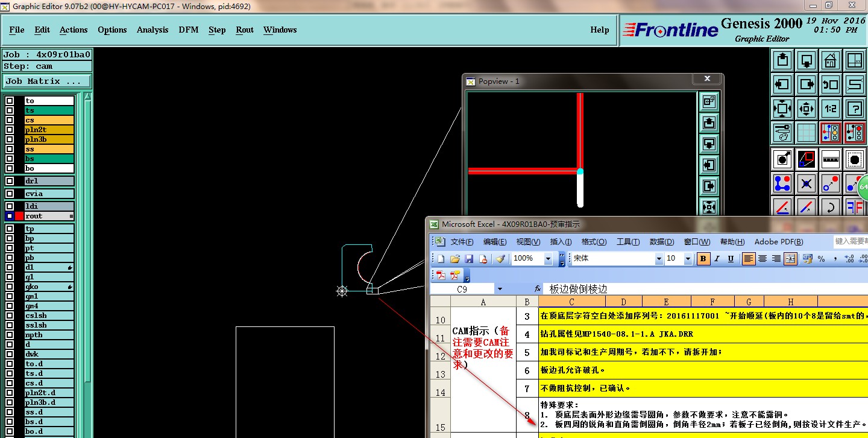Viewport: 868px width, 438px height.
Task: Open the Actions menu
Action: pyautogui.click(x=74, y=30)
